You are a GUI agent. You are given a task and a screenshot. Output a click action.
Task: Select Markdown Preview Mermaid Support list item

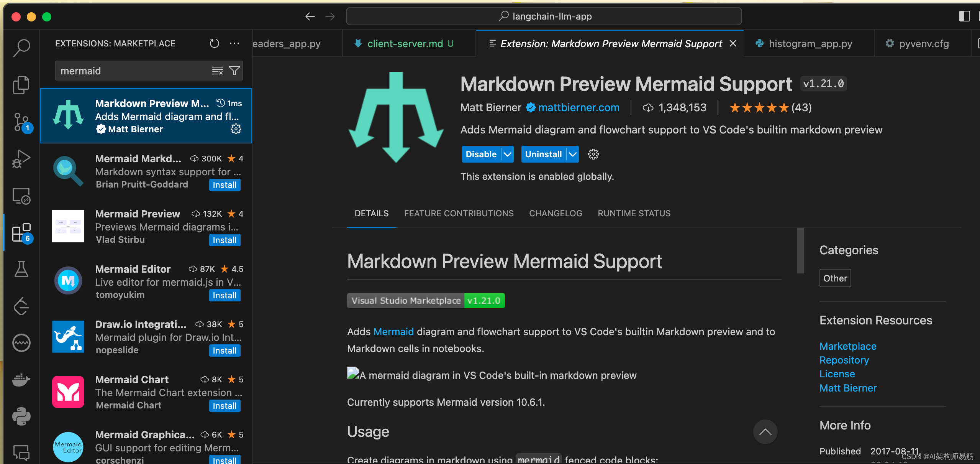click(x=146, y=116)
